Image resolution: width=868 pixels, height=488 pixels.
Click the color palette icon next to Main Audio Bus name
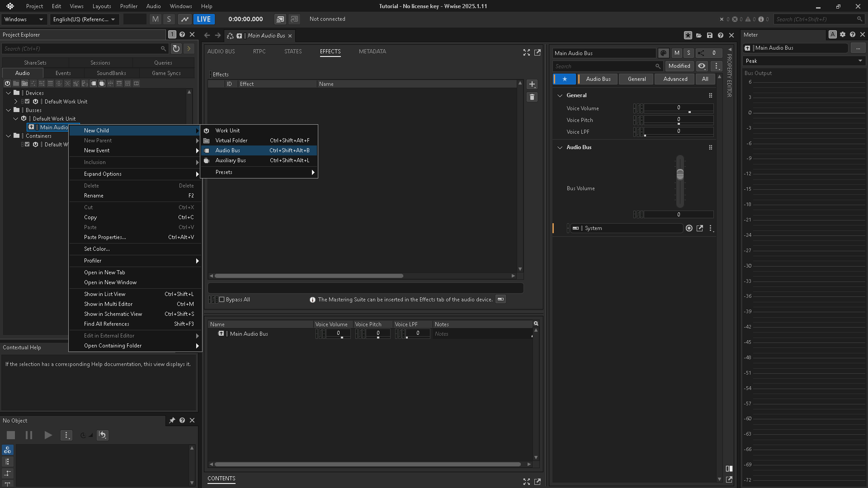point(663,53)
